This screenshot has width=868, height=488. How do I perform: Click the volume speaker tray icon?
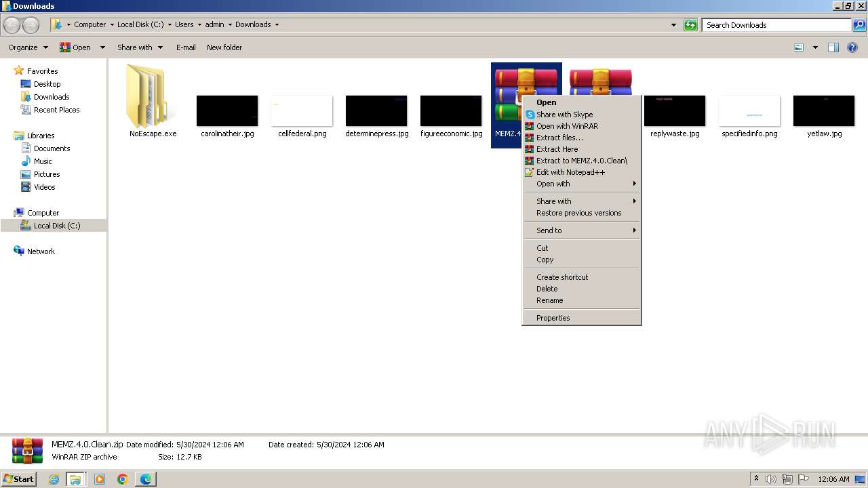[771, 479]
